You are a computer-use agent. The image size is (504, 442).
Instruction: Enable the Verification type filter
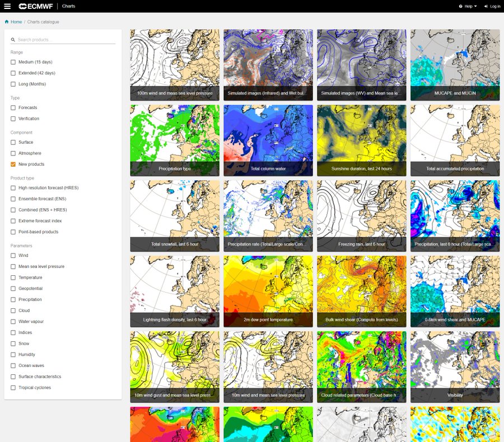[13, 119]
